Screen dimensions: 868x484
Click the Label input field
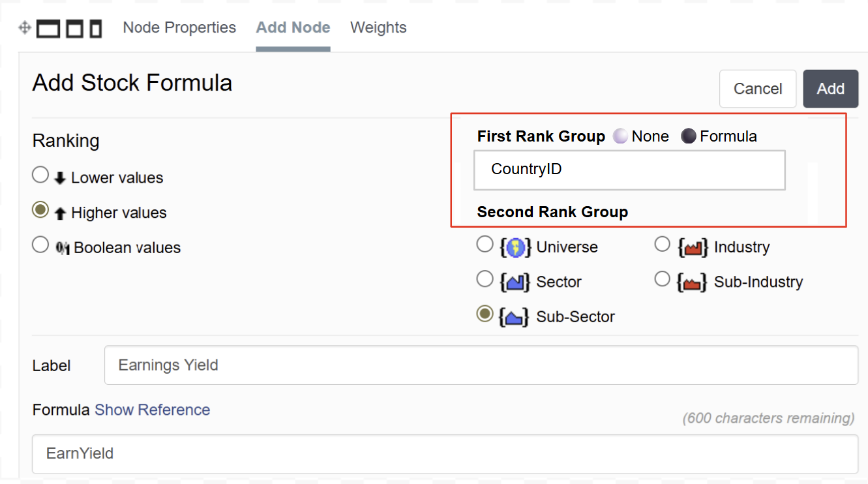point(481,365)
